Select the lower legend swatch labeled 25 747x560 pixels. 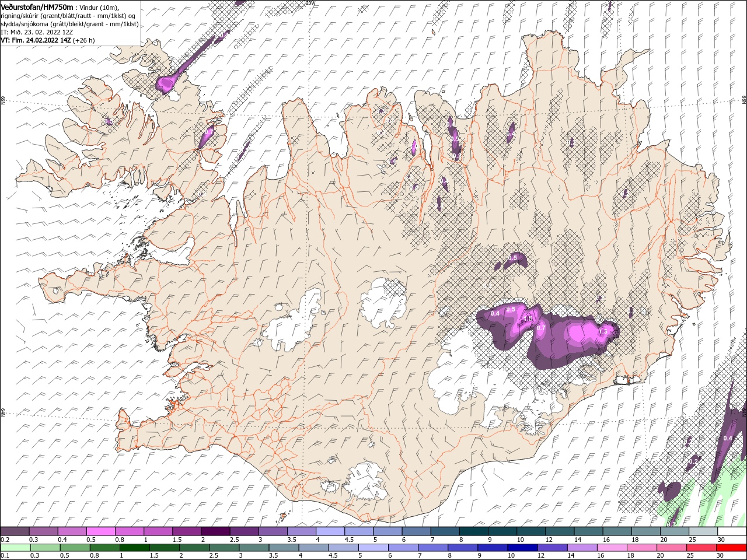pyautogui.click(x=702, y=547)
